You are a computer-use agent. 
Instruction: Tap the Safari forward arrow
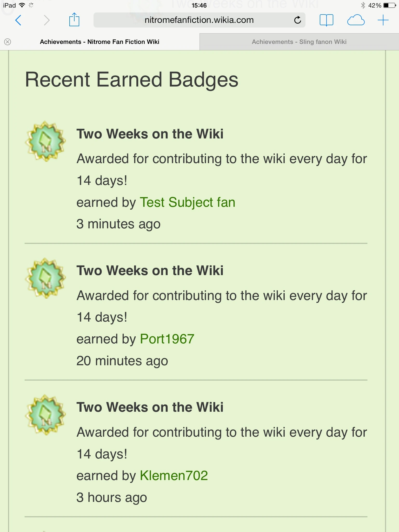(46, 20)
